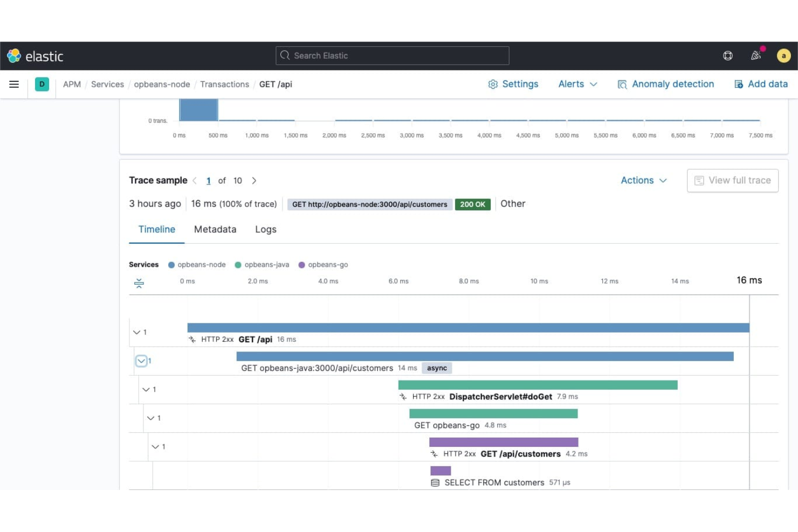Click opbeans-node breadcrumb
The height and width of the screenshot is (532, 798).
tap(162, 84)
